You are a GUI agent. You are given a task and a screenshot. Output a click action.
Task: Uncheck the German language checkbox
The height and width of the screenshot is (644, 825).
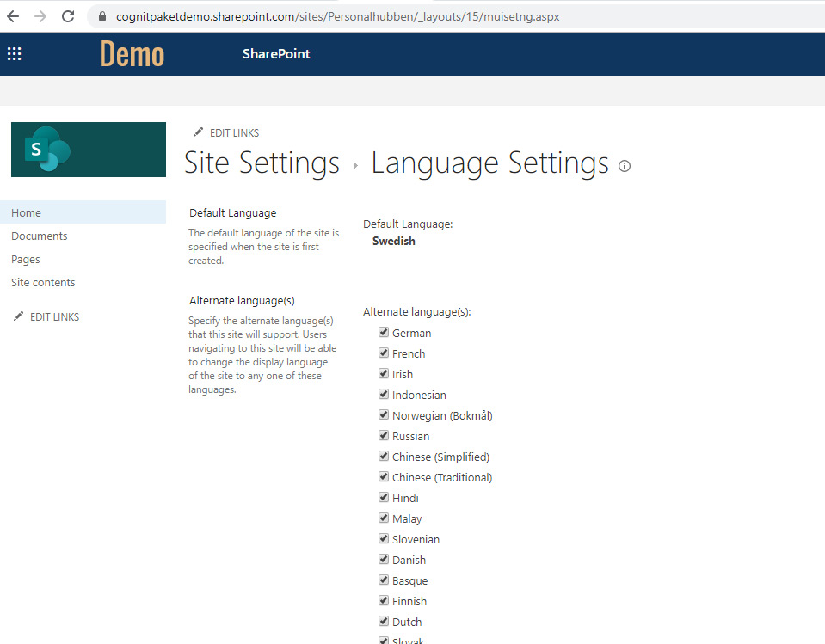[384, 333]
